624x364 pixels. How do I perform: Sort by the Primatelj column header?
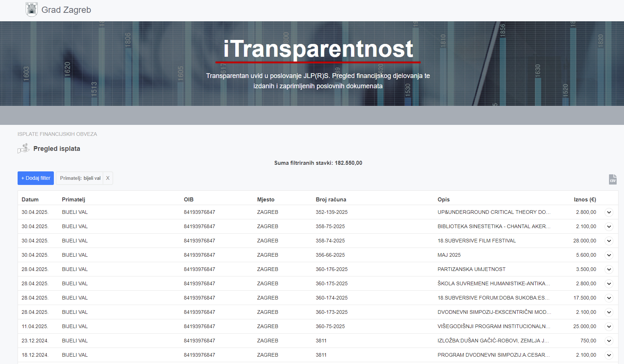73,200
